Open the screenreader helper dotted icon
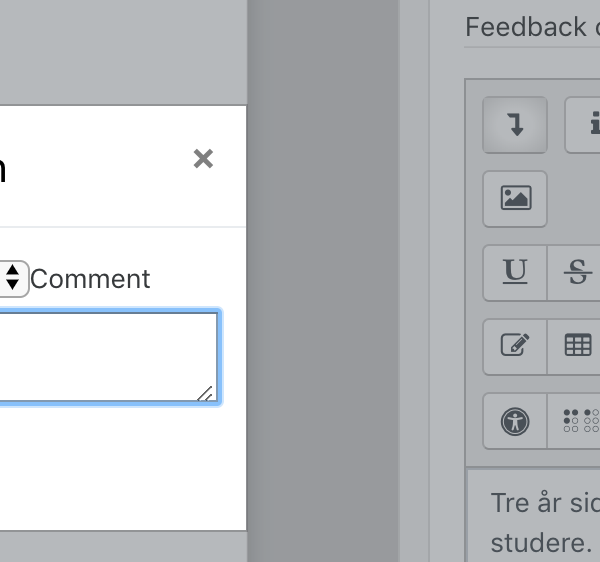Screen dimensions: 600x562 click(x=574, y=421)
